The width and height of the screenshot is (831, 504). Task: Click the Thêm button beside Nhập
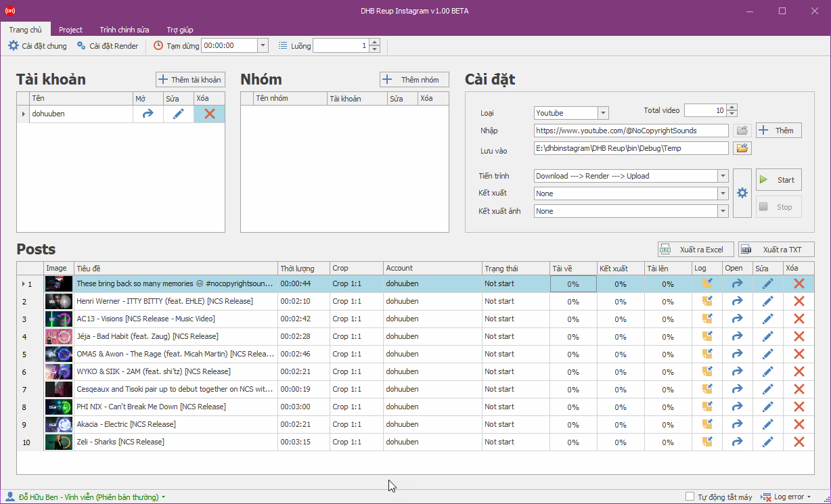pos(778,131)
